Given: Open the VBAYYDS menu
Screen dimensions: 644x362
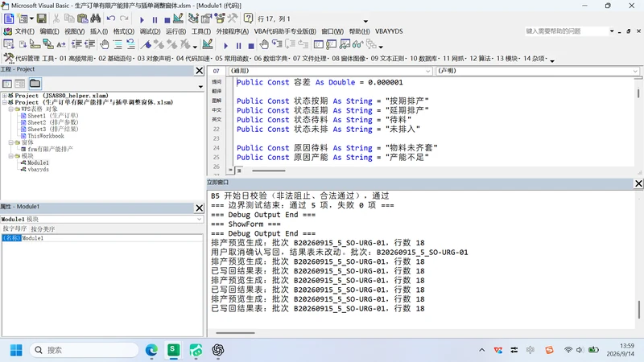Looking at the screenshot, I should (389, 31).
